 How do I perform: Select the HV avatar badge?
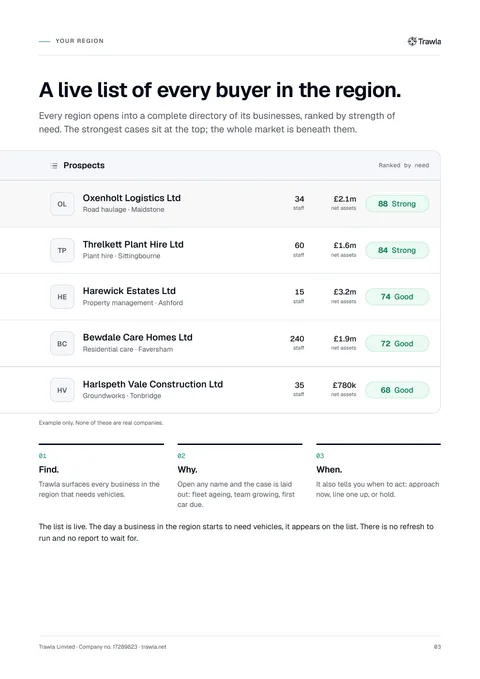point(62,390)
